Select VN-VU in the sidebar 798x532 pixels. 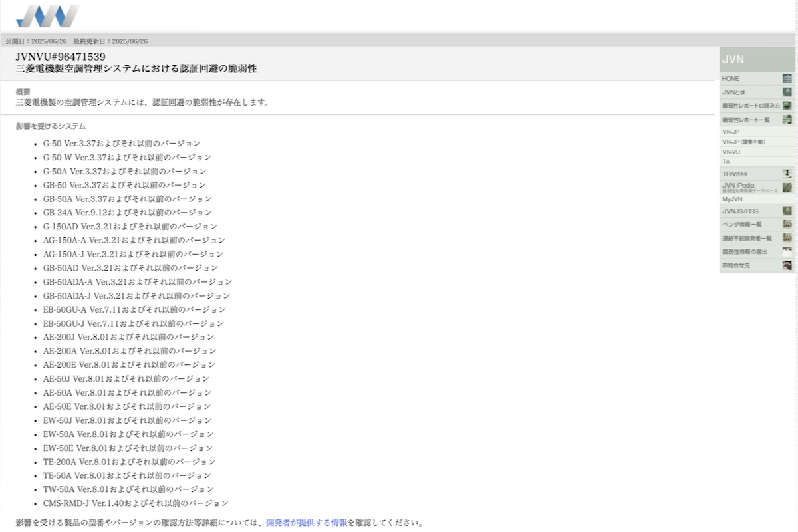(731, 152)
